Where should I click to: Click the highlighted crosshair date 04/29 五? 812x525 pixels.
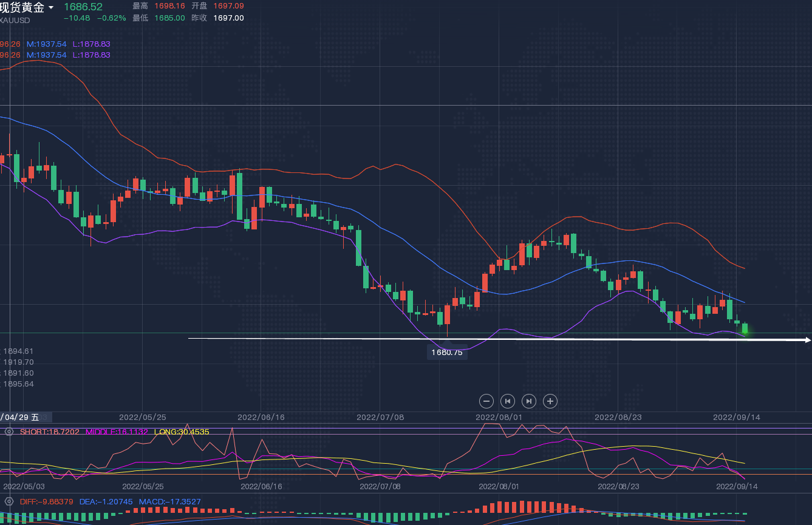pyautogui.click(x=19, y=417)
